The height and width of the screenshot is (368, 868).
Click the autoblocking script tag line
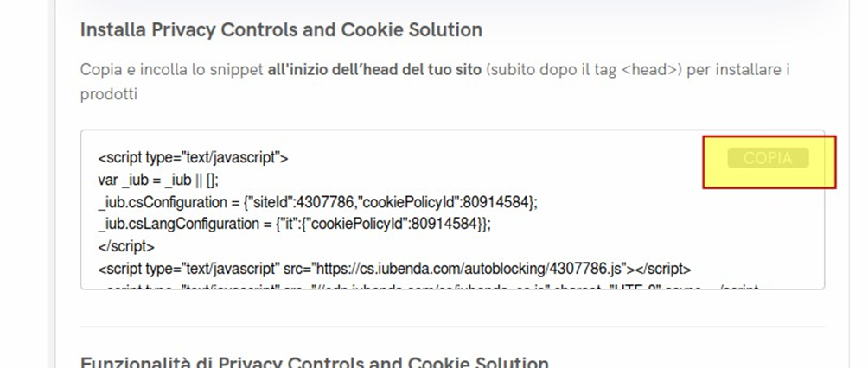point(394,268)
